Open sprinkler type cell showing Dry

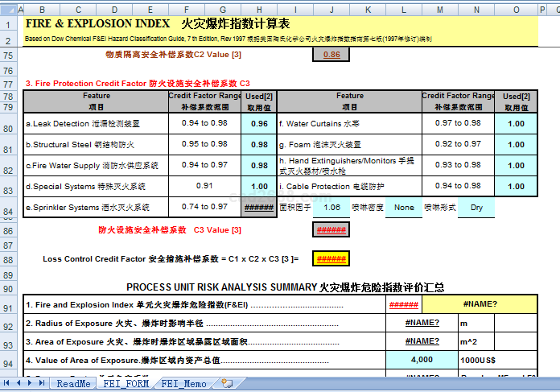[x=476, y=207]
